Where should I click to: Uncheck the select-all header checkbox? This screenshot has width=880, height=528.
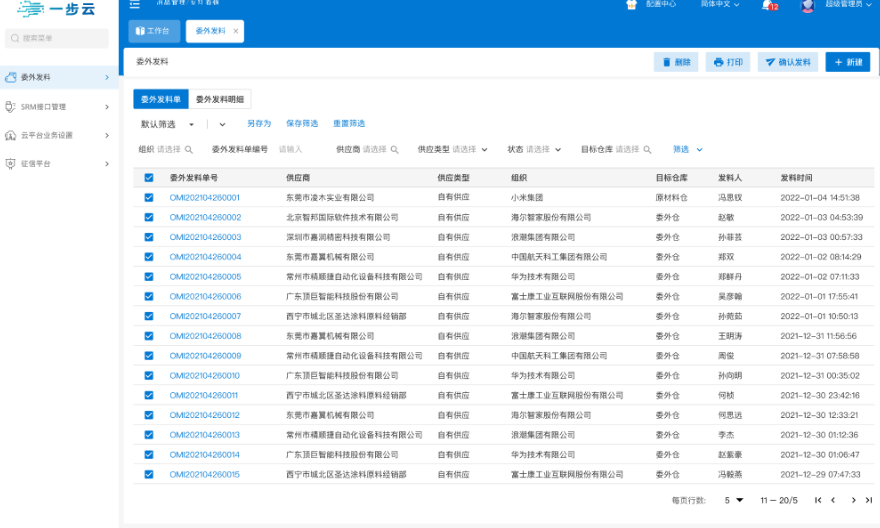(149, 178)
